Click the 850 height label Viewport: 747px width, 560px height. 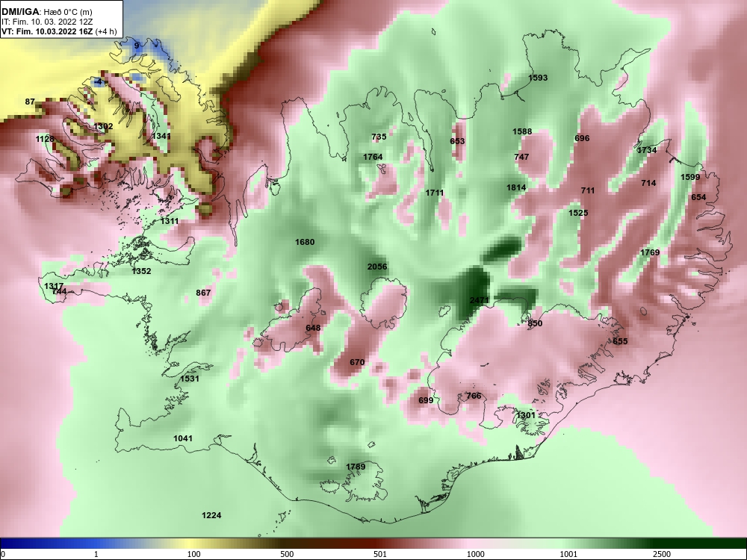(x=535, y=323)
